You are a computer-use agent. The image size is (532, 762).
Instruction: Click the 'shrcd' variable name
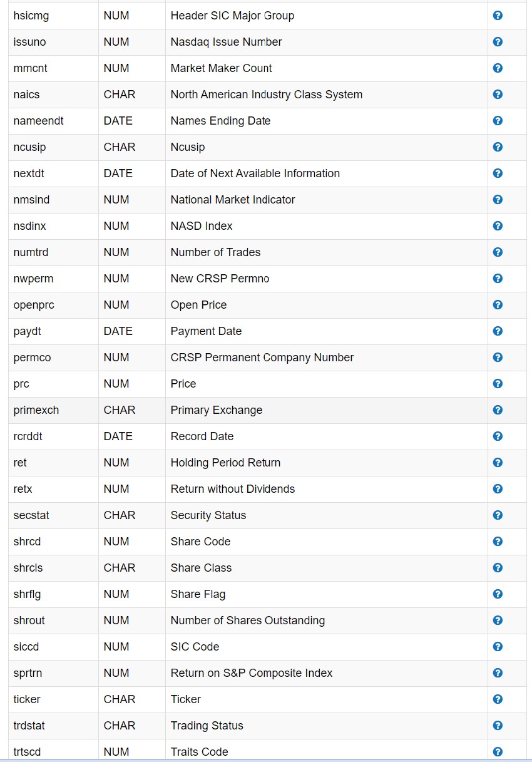coord(27,542)
